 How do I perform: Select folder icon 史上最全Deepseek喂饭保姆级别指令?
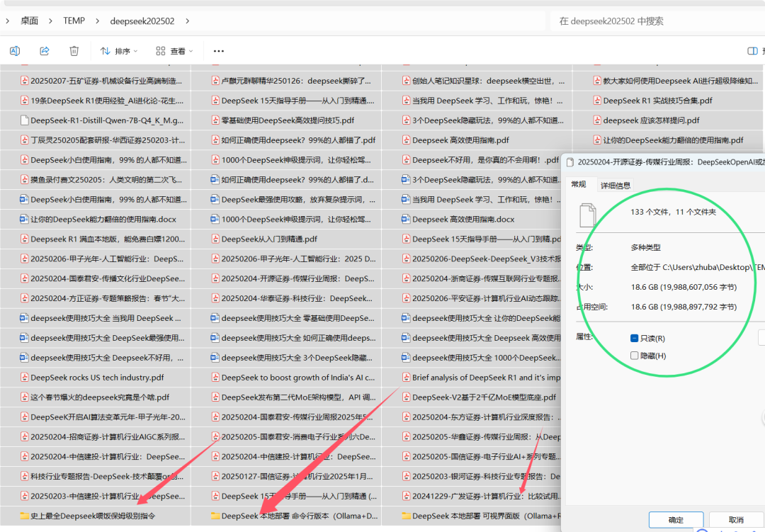(x=24, y=516)
